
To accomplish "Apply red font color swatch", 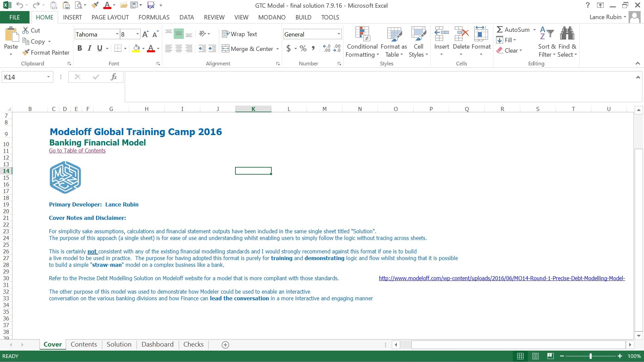I will click(151, 49).
